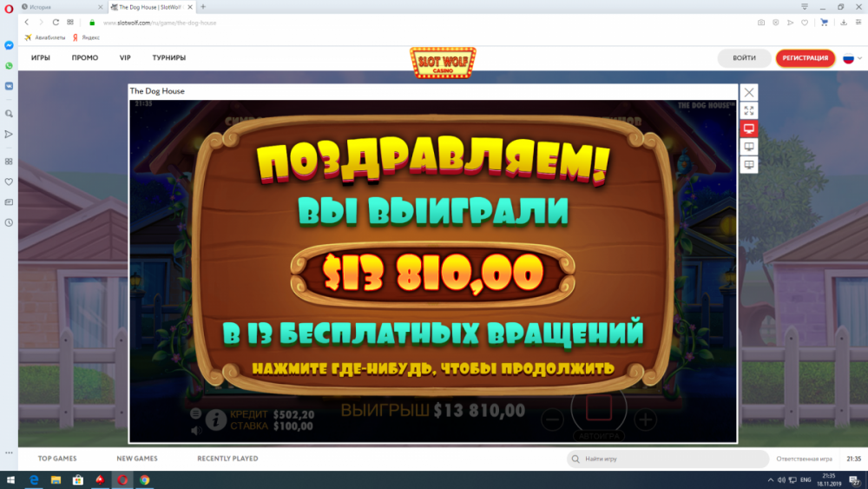Open VK in Opera sidebar
The height and width of the screenshot is (489, 868).
(x=9, y=86)
